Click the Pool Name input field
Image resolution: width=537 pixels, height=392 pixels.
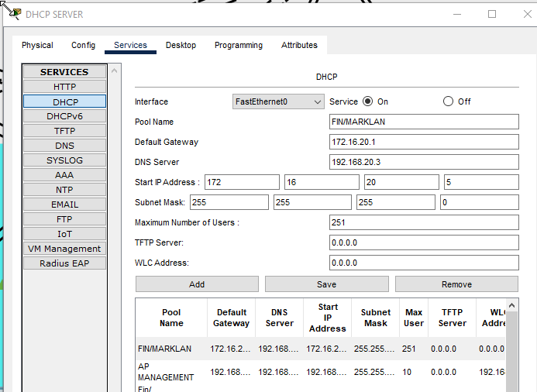(423, 122)
